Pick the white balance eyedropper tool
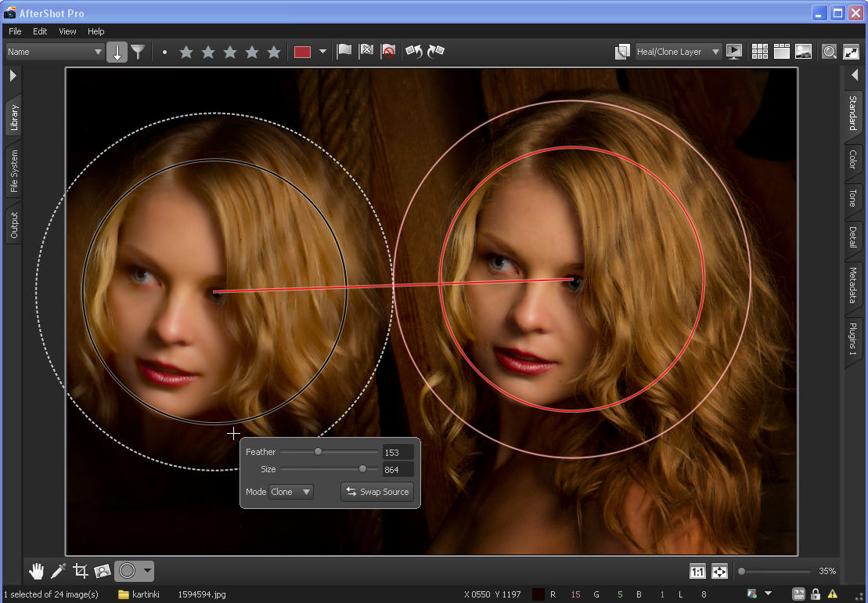This screenshot has height=603, width=868. (59, 571)
